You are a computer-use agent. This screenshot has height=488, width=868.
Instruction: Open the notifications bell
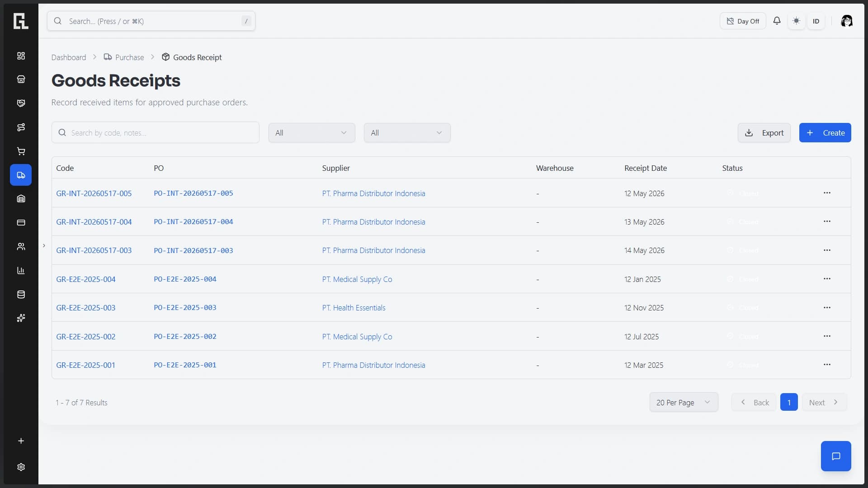click(x=777, y=21)
